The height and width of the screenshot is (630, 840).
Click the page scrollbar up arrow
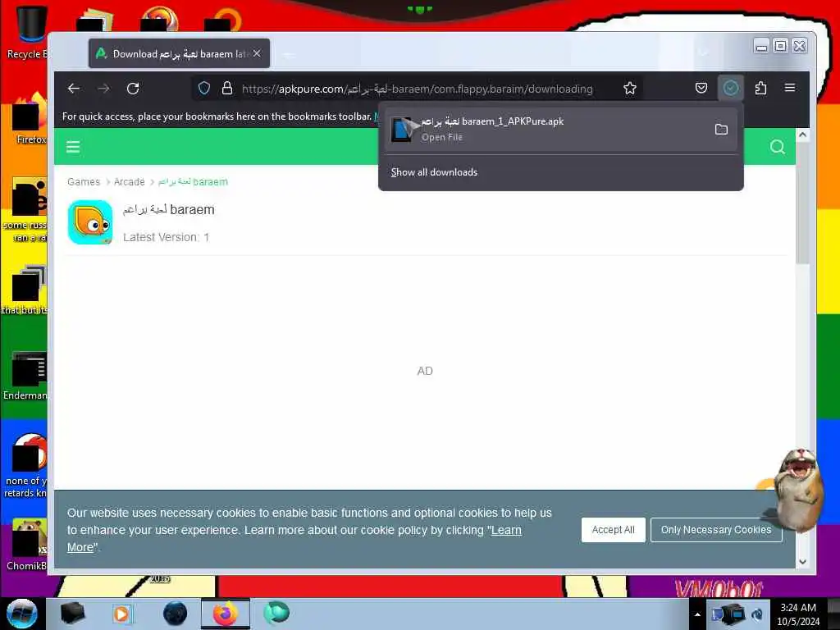802,135
